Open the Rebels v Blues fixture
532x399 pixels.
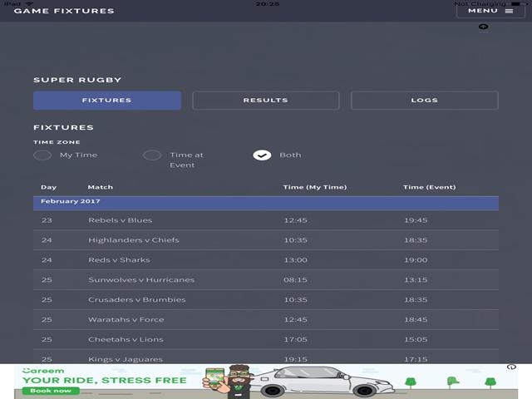click(x=121, y=220)
